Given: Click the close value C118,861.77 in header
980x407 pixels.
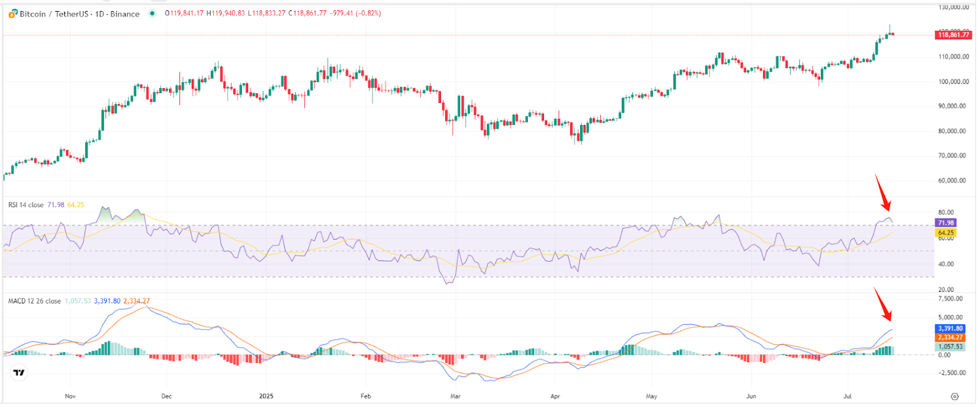Looking at the screenshot, I should 308,13.
